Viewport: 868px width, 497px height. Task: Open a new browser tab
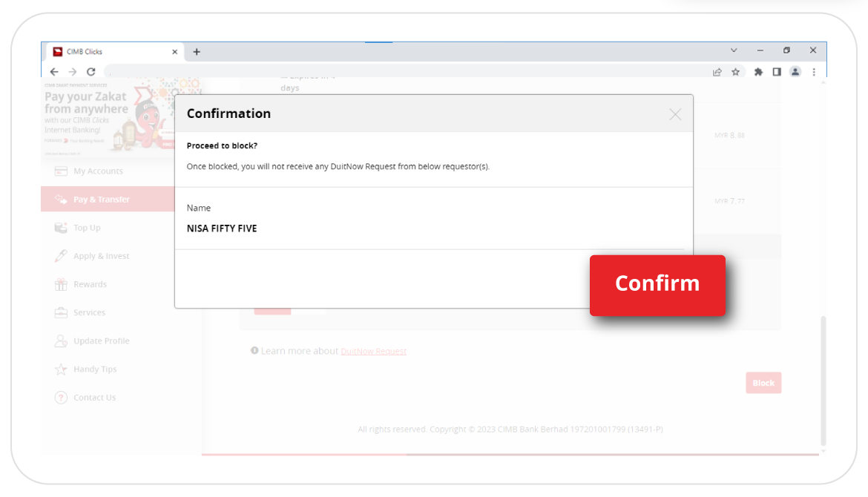click(x=197, y=52)
